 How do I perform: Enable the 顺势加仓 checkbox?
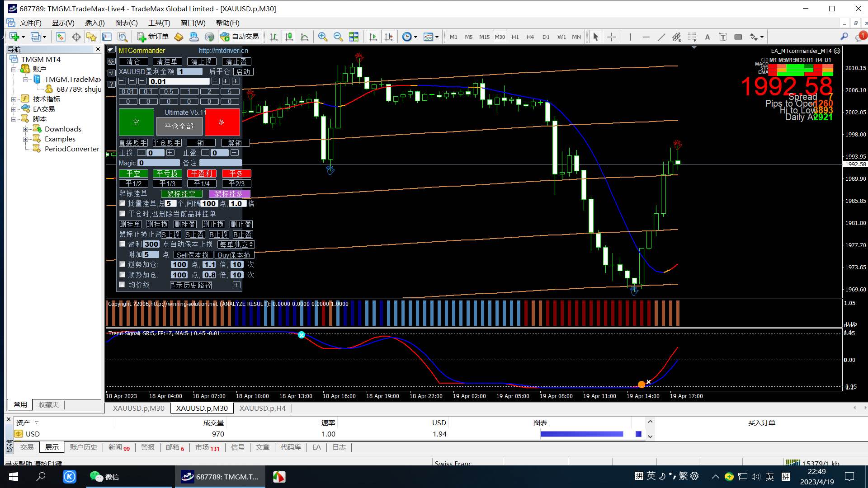coord(122,275)
